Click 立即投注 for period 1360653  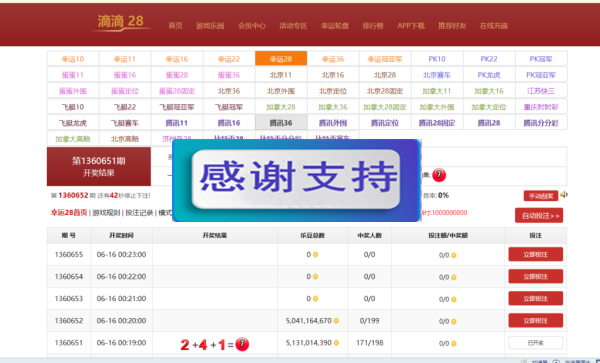(535, 298)
